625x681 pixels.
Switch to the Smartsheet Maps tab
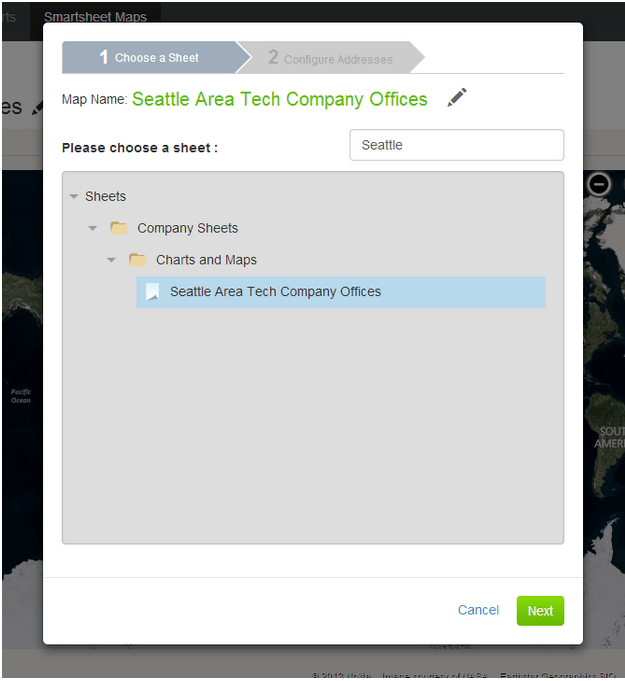[x=95, y=17]
